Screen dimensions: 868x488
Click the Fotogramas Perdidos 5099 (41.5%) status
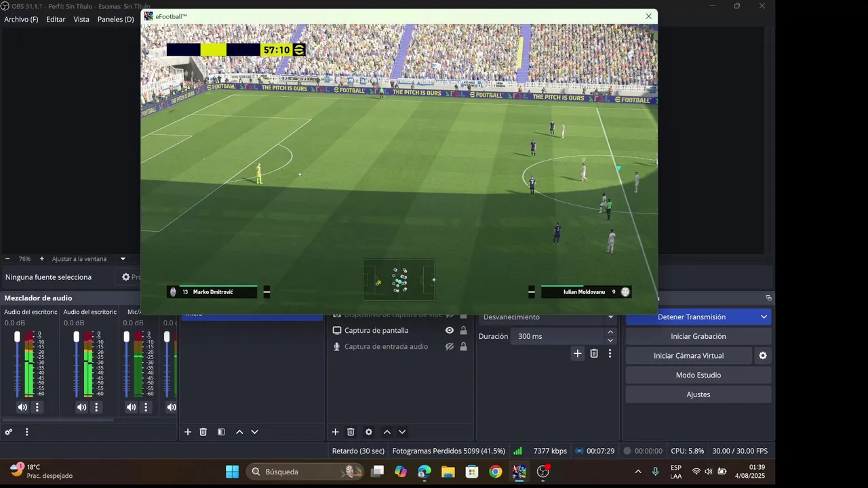(448, 451)
